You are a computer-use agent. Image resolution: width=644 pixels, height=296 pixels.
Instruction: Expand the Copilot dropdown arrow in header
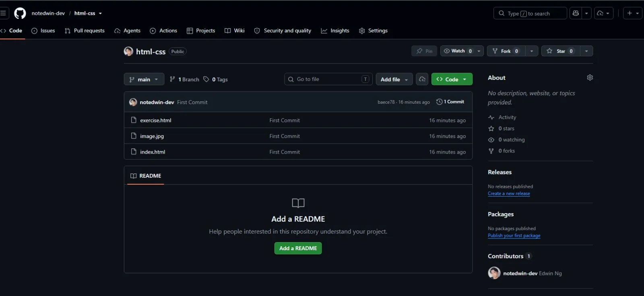coord(586,13)
